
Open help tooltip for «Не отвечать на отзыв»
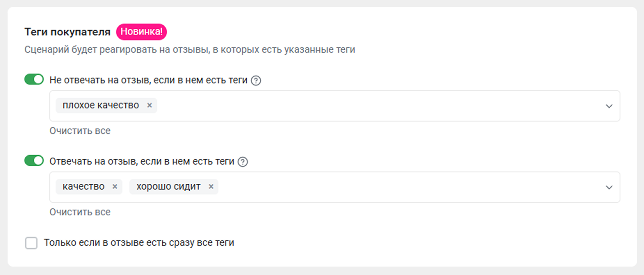tap(256, 81)
